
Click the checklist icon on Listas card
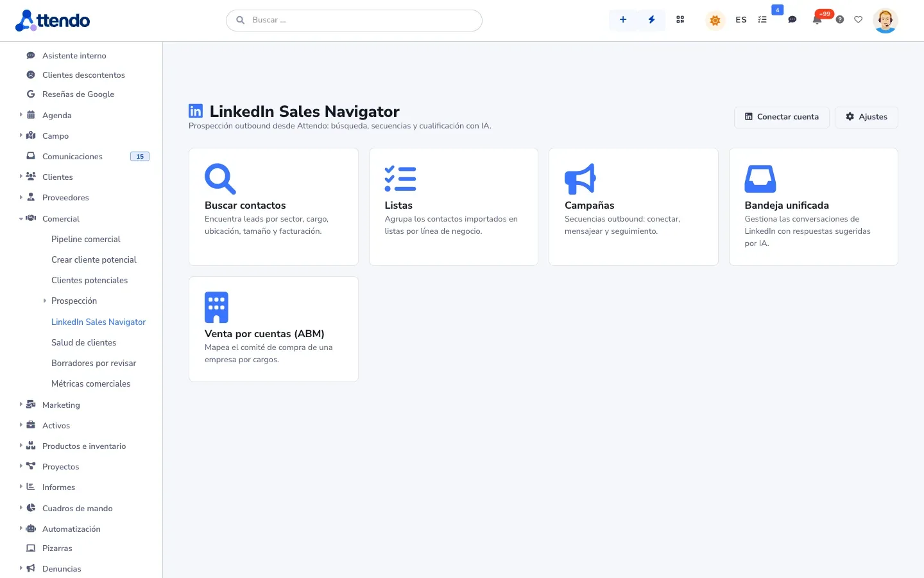pyautogui.click(x=400, y=179)
